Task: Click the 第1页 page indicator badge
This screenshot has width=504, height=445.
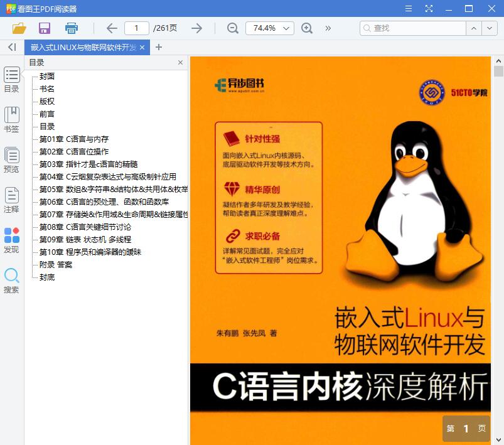Action: (466, 428)
